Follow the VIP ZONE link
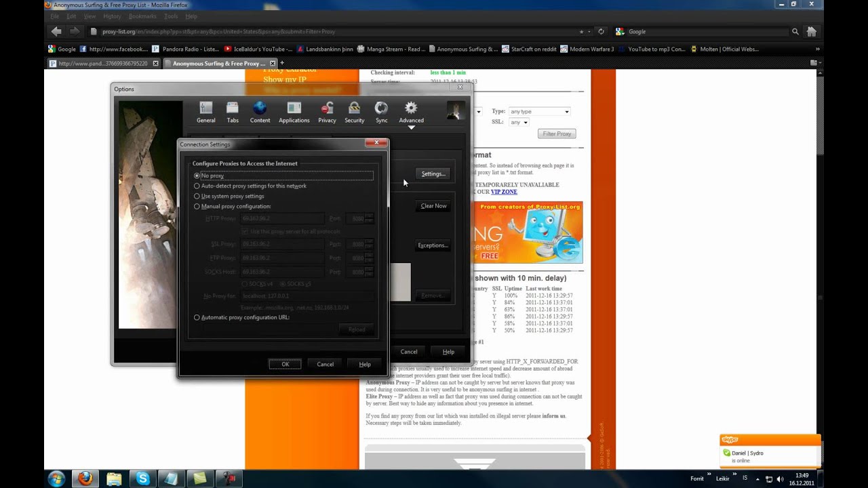This screenshot has height=488, width=868. pos(504,192)
